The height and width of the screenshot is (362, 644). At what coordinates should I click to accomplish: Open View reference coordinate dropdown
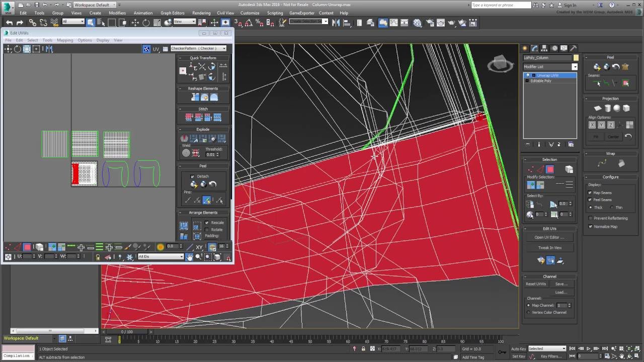[x=185, y=22]
